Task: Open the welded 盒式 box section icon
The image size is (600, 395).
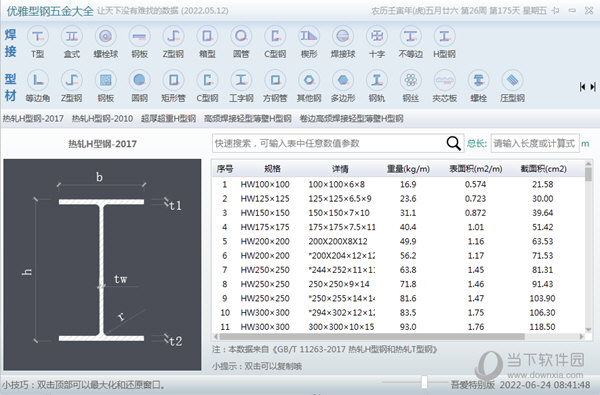Action: 72,37
